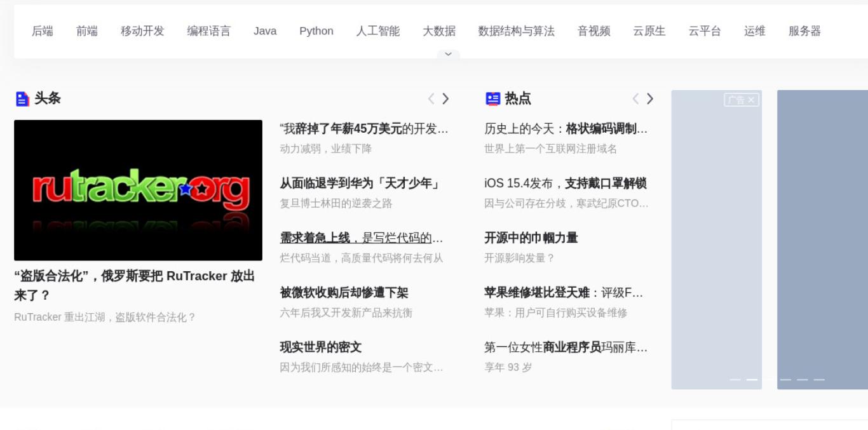
Task: Click subtitle 烂代码当道，高质量代码将何去何从
Action: (362, 258)
